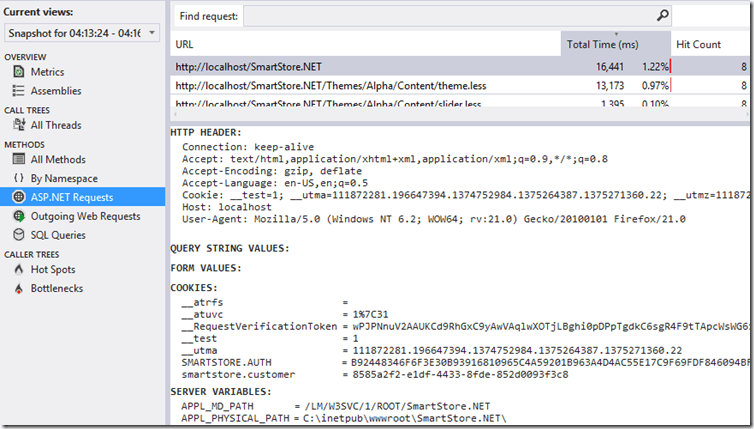
Task: Show the All Methods list
Action: click(x=58, y=159)
